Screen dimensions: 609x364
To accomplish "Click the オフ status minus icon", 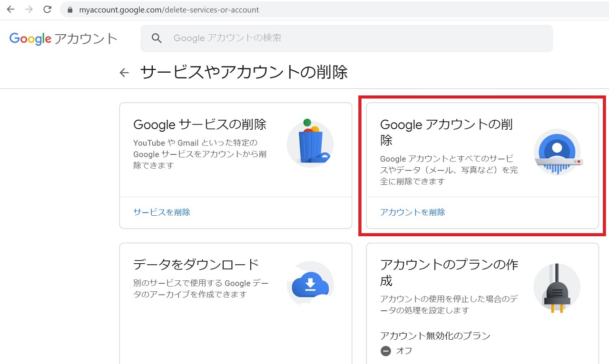I will coord(386,351).
